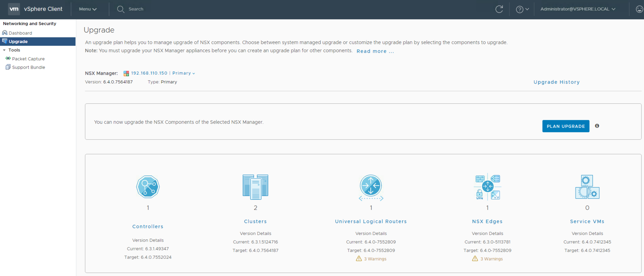644x276 pixels.
Task: Click the info icon beside Plan Upgrade
Action: click(x=597, y=126)
